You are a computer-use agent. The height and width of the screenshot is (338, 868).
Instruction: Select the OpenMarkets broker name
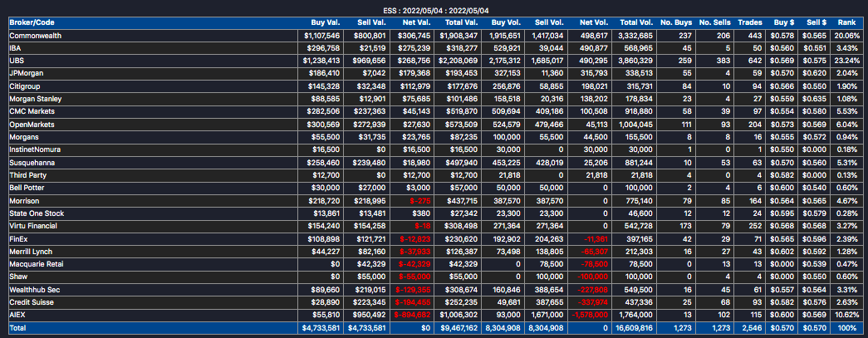[32, 125]
